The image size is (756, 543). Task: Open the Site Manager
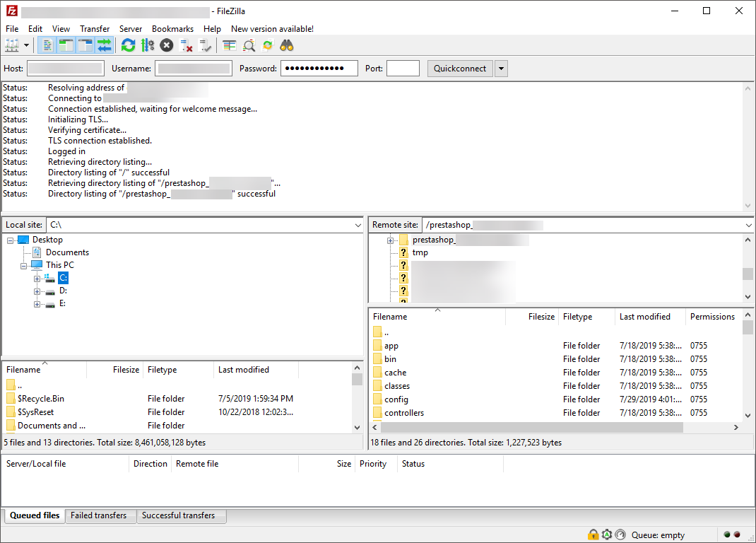12,45
